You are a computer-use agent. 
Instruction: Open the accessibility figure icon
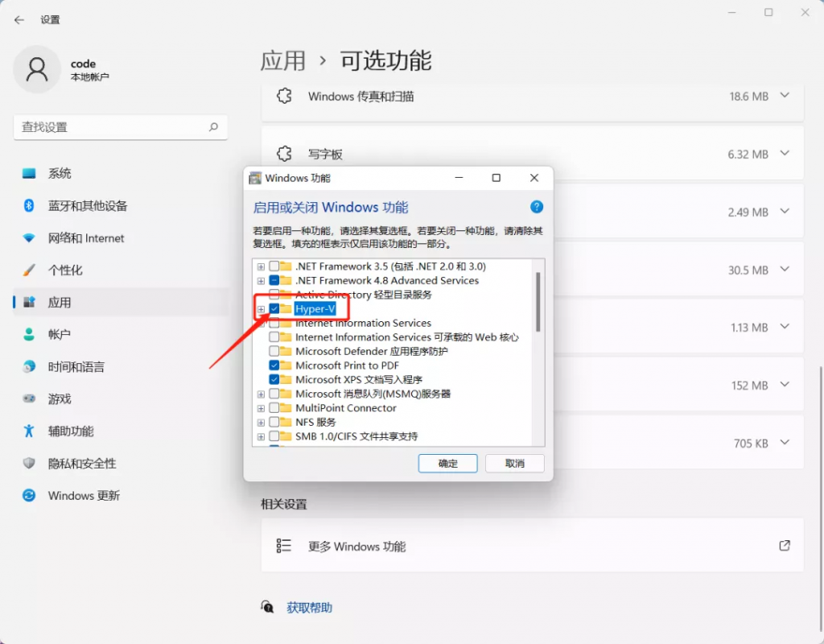coord(29,431)
